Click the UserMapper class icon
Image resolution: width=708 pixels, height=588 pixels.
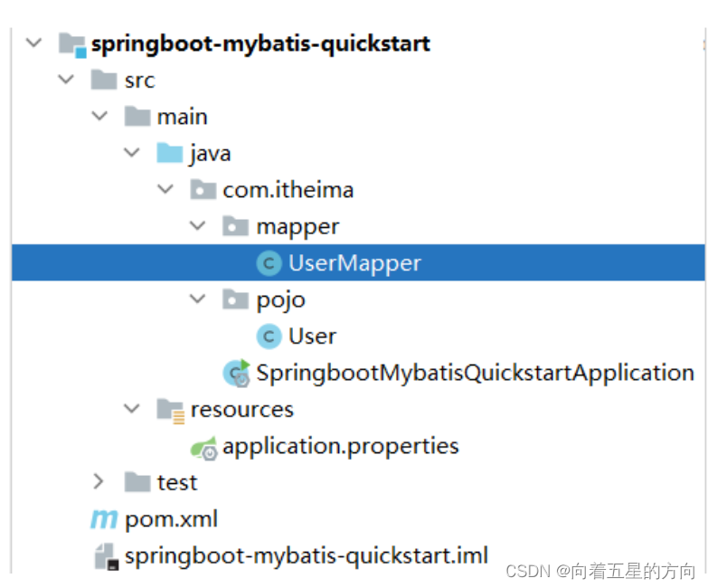(x=269, y=263)
